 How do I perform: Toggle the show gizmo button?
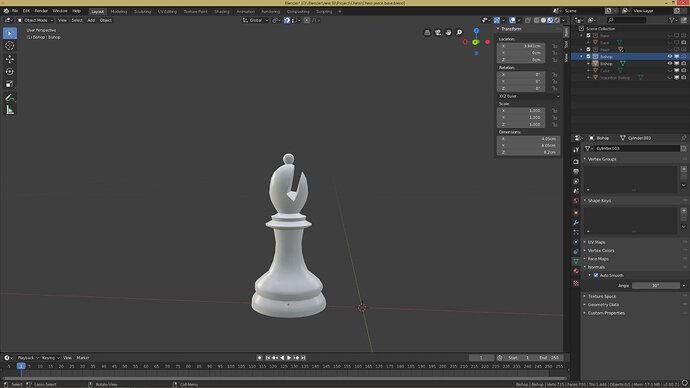[x=497, y=20]
